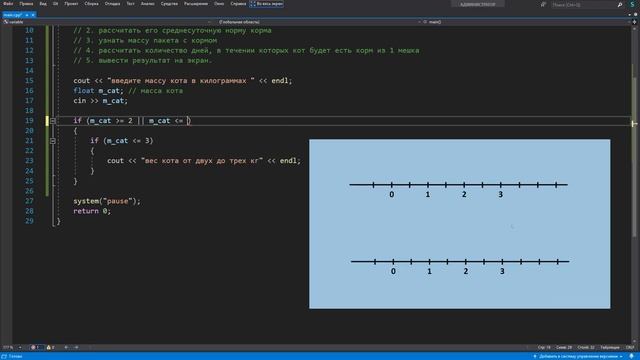Open the Справка menu

(238, 4)
